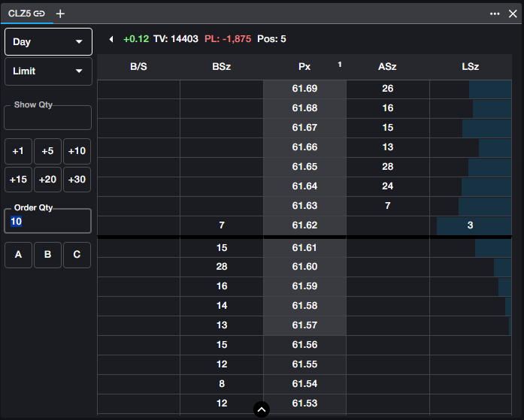Add +5 to order quantity
The width and height of the screenshot is (524, 420).
tap(48, 151)
